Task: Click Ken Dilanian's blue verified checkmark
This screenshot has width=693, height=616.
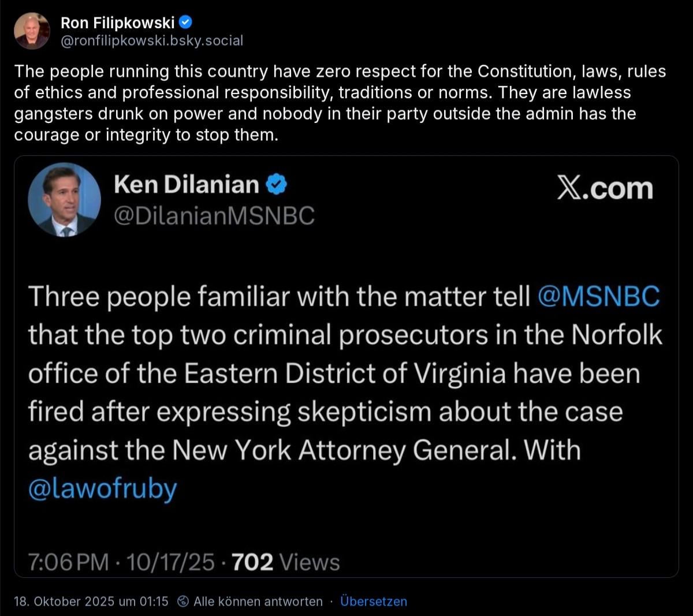Action: coord(276,185)
